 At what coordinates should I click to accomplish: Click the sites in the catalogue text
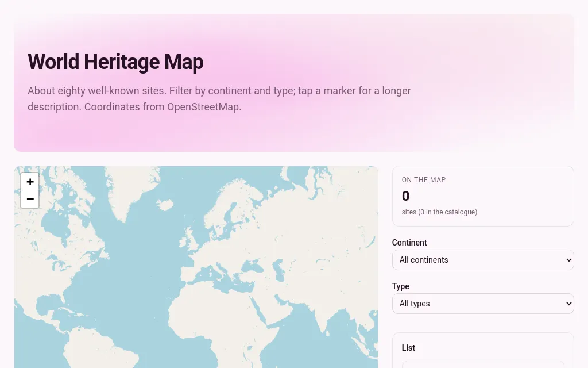439,212
